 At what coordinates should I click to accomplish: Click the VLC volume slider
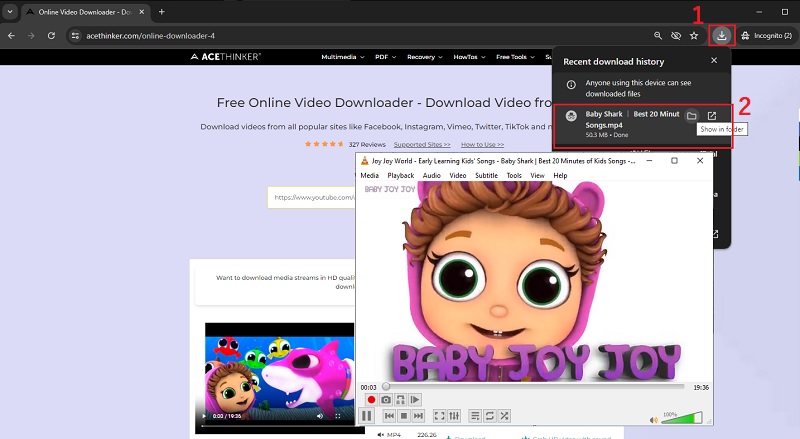[x=681, y=419]
